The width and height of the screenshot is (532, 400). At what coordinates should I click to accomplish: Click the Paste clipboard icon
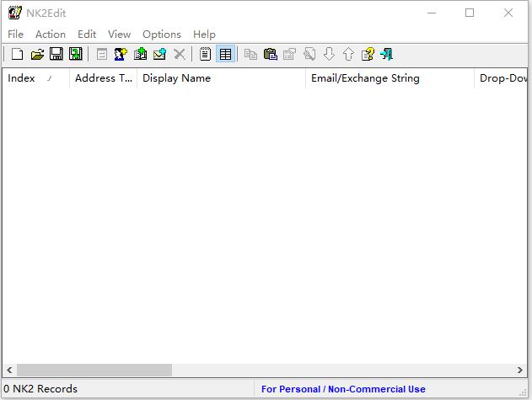click(271, 54)
